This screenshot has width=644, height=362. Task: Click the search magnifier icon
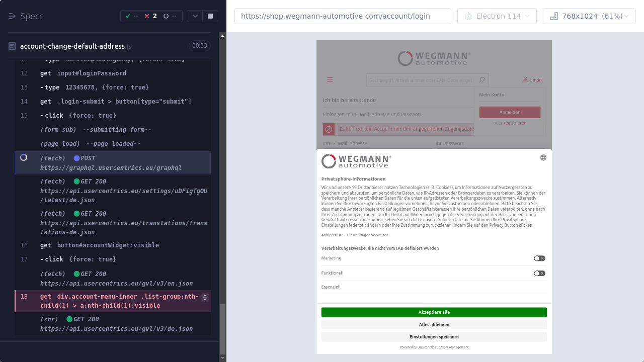pos(481,79)
